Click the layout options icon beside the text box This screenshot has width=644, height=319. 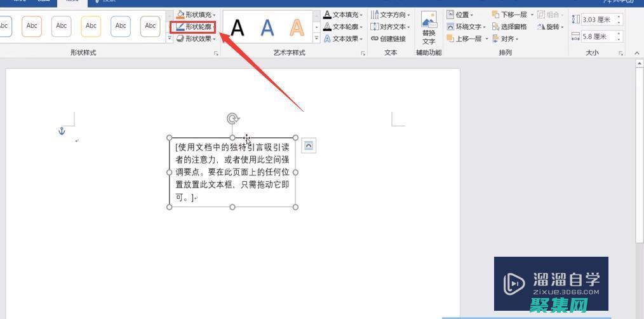(x=308, y=146)
